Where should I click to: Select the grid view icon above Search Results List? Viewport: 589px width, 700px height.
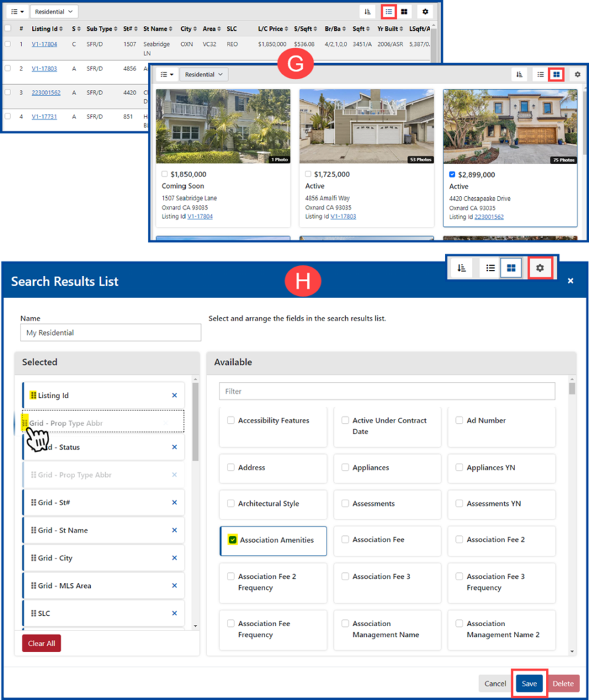click(x=511, y=268)
